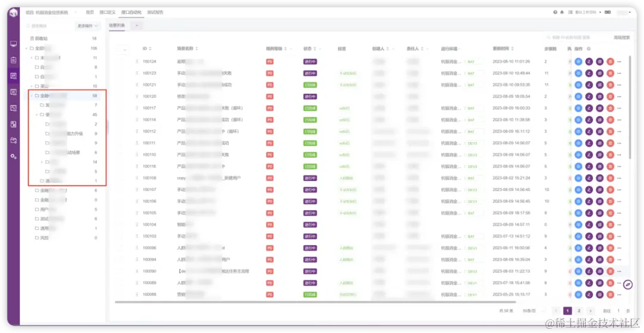Select the API test sidebar icon
Screen dimensions: 644x333
(14, 76)
